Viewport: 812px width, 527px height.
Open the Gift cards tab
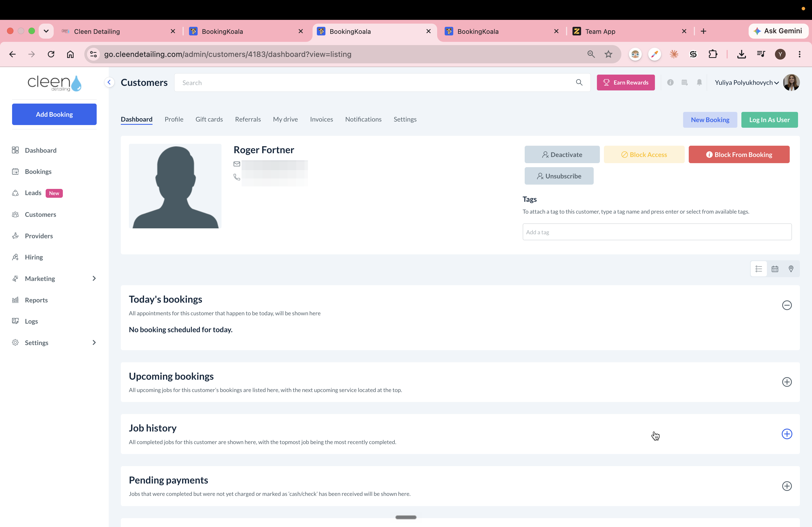coord(209,119)
